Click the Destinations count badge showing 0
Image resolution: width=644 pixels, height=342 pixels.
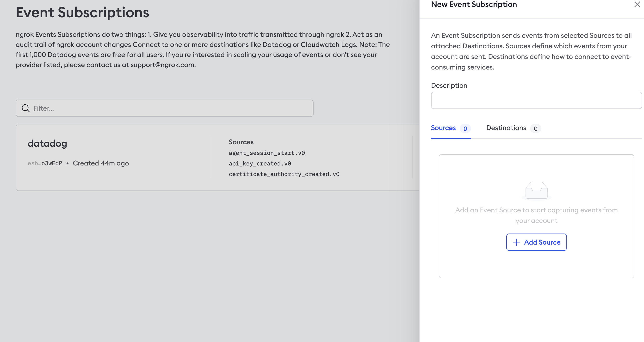point(535,129)
